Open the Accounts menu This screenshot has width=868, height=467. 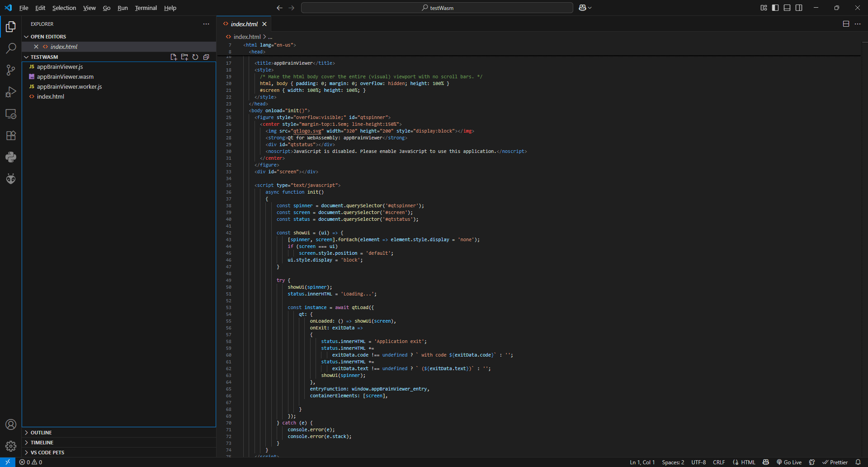(11, 424)
